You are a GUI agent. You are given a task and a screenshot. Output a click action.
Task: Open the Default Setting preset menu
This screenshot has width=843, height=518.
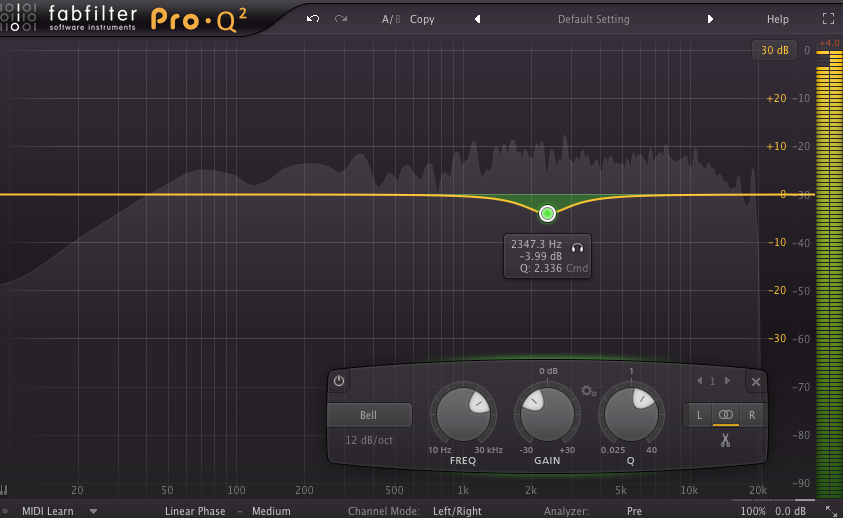click(594, 19)
